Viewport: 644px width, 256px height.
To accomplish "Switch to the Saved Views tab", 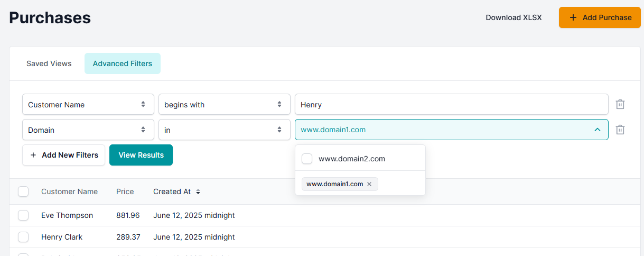I will (49, 63).
